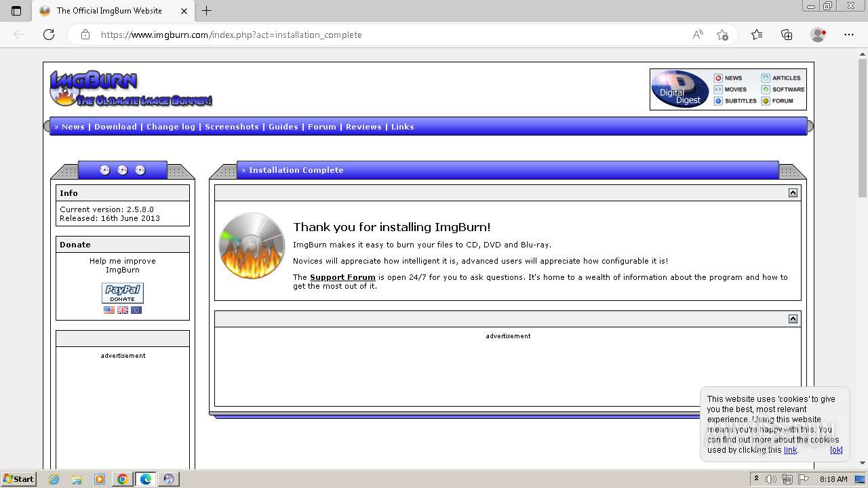Click the 'Released: 16th June 2013' text
The image size is (868, 488).
point(110,218)
